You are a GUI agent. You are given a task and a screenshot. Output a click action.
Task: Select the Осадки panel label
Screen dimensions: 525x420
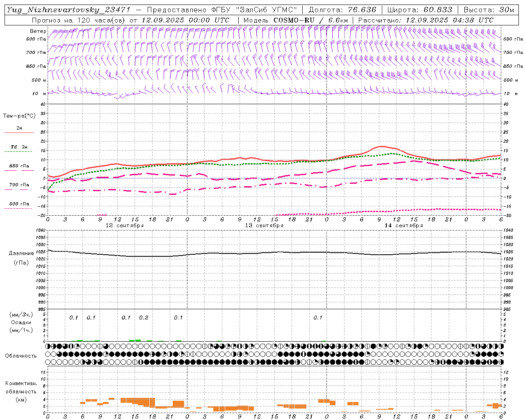point(21,322)
